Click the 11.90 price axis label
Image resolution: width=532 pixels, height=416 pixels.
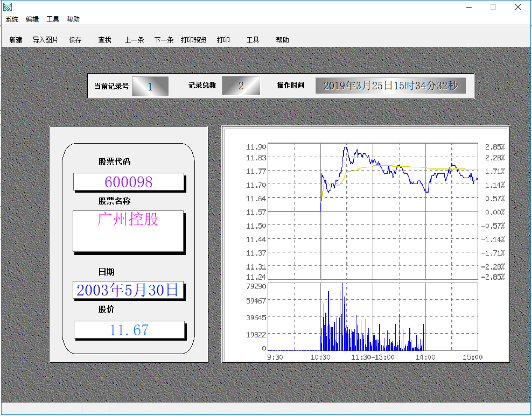pyautogui.click(x=256, y=147)
